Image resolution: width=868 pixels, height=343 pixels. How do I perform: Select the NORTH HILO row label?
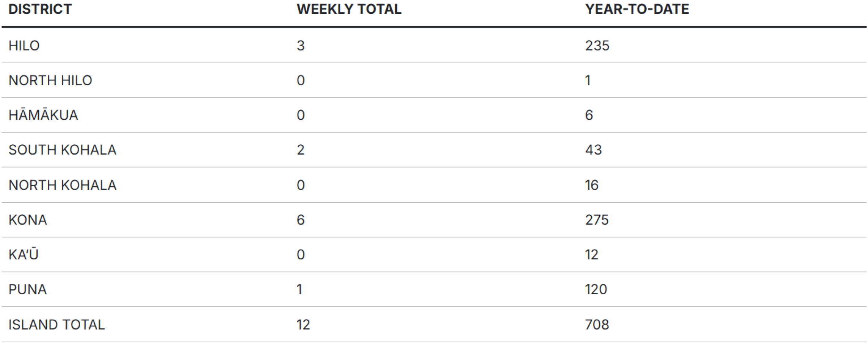point(50,80)
